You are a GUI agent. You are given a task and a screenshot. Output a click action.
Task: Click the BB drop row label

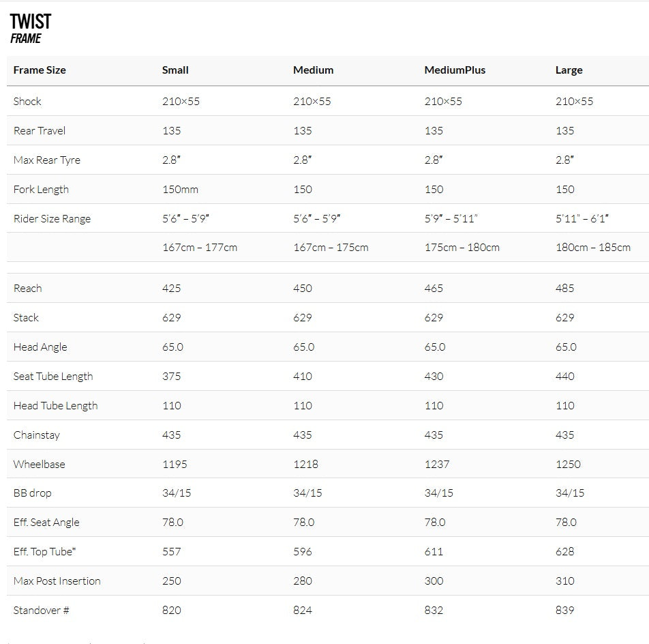[33, 493]
